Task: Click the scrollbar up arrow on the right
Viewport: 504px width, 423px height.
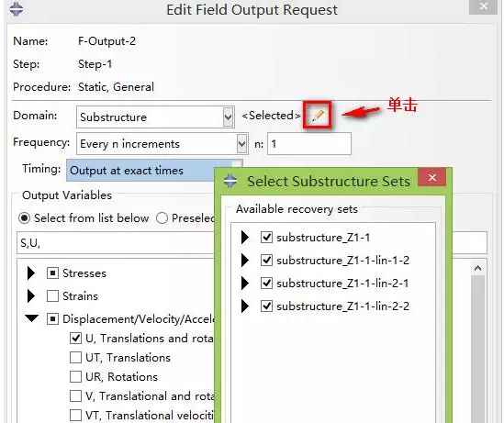Action: pos(477,268)
